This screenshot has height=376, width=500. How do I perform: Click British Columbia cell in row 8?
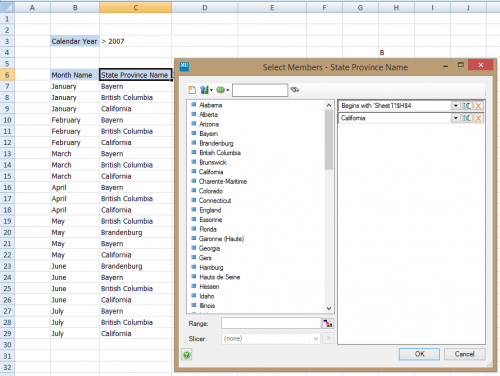[135, 98]
